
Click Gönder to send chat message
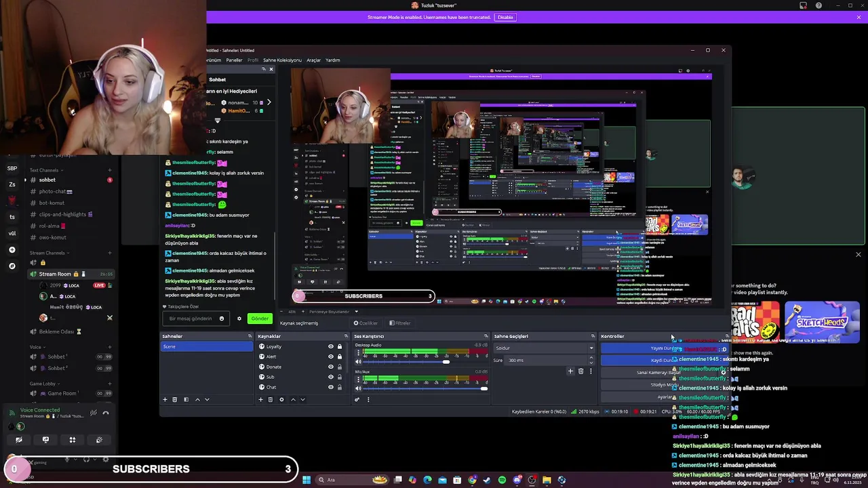click(260, 319)
